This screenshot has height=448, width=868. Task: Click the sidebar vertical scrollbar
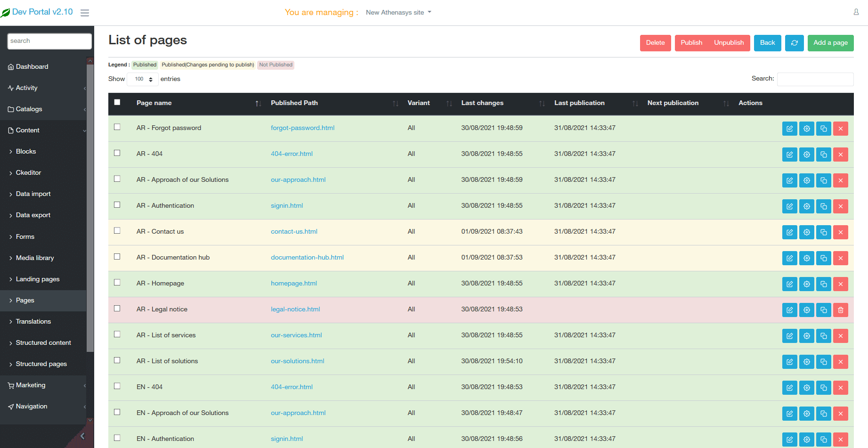point(90,207)
